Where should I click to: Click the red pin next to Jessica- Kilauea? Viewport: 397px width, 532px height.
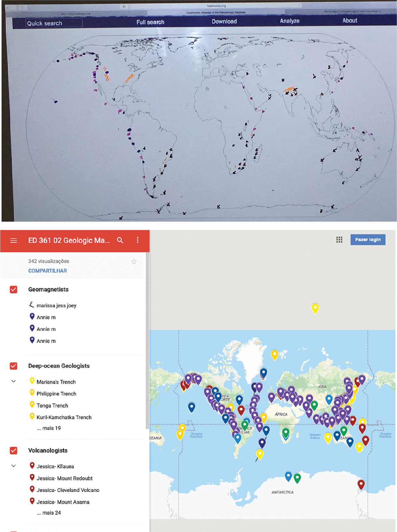[x=32, y=466]
